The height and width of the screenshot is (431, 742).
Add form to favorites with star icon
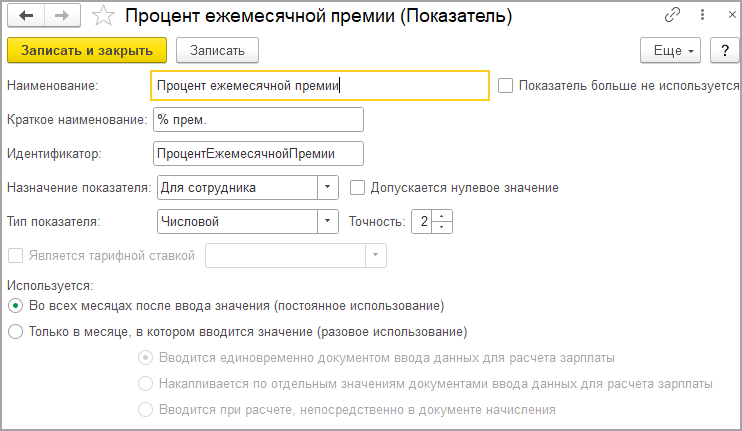point(102,16)
